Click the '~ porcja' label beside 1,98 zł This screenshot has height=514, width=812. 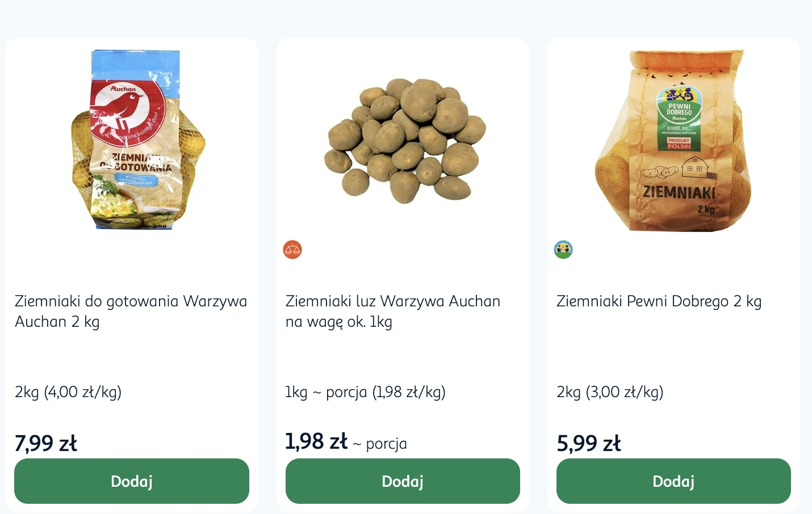coord(380,444)
